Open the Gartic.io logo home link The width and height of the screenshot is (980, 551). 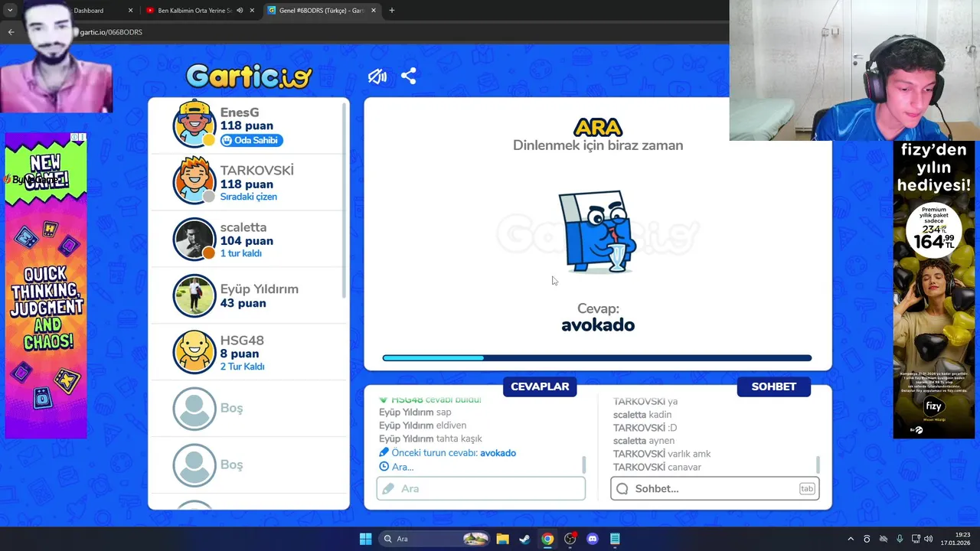[249, 76]
